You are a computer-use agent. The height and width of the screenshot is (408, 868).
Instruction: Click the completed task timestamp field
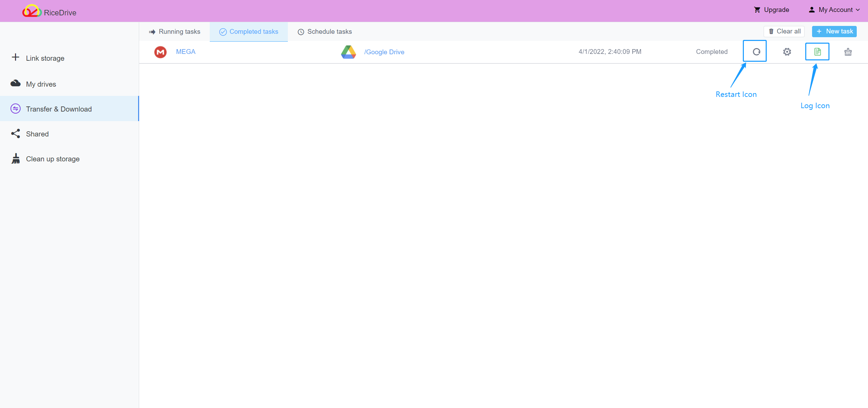pyautogui.click(x=609, y=52)
